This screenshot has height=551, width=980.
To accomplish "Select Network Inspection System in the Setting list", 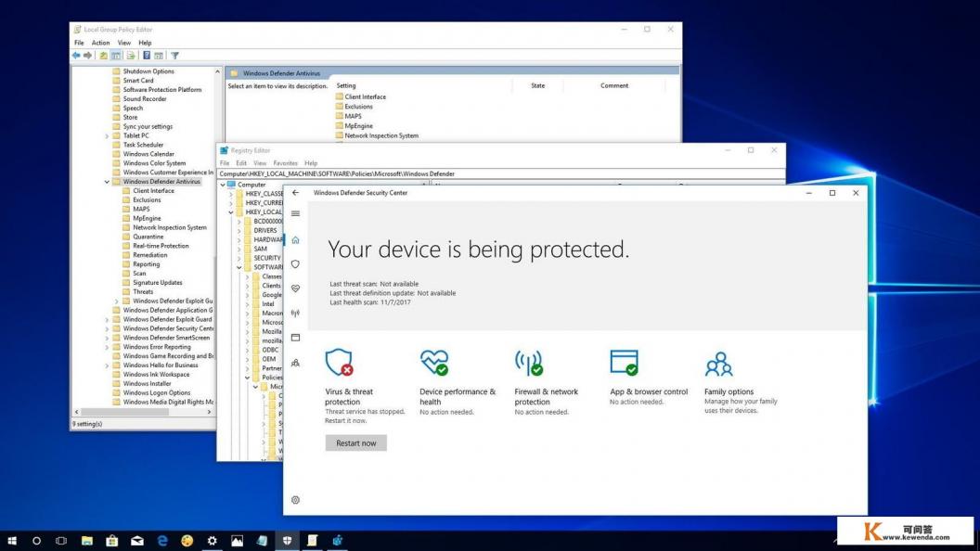I will point(381,135).
